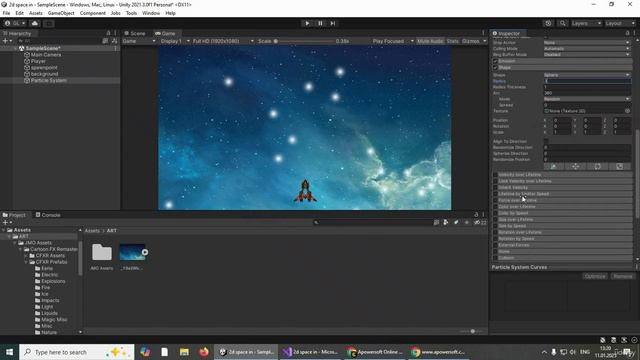Open the Help menu
Screen dimensions: 640x360
click(x=170, y=13)
